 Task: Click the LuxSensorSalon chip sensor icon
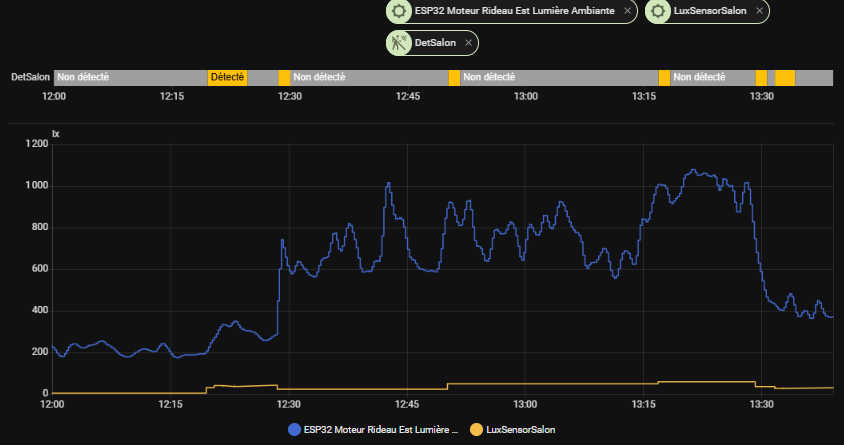(x=658, y=11)
